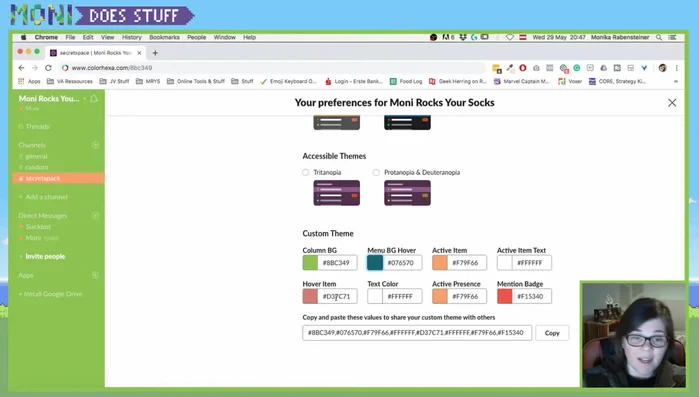Open the Apps bookmarks grid icon
Viewport: 699px width, 397px height.
(21, 81)
